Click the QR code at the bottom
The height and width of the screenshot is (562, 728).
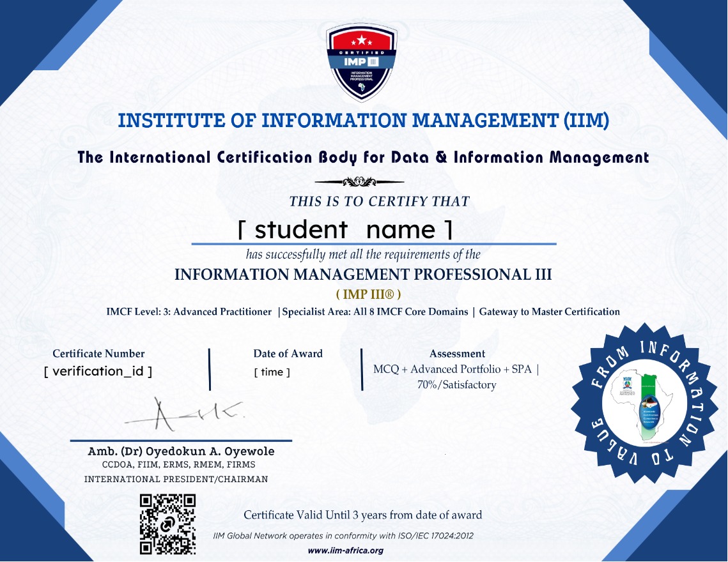(167, 524)
